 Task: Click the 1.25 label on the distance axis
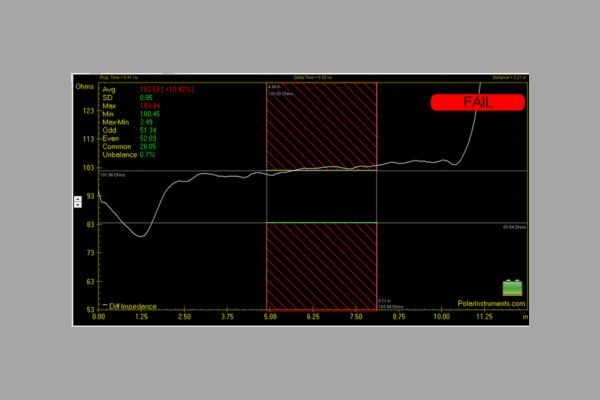pos(142,317)
